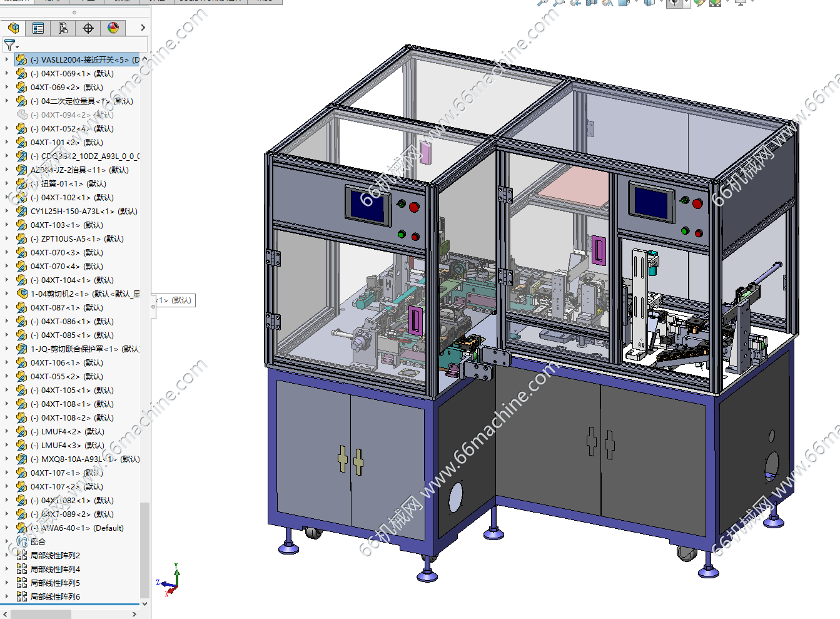This screenshot has height=619, width=840.
Task: Select VASLL2004-接近开关<5> in the tree
Action: coord(84,60)
